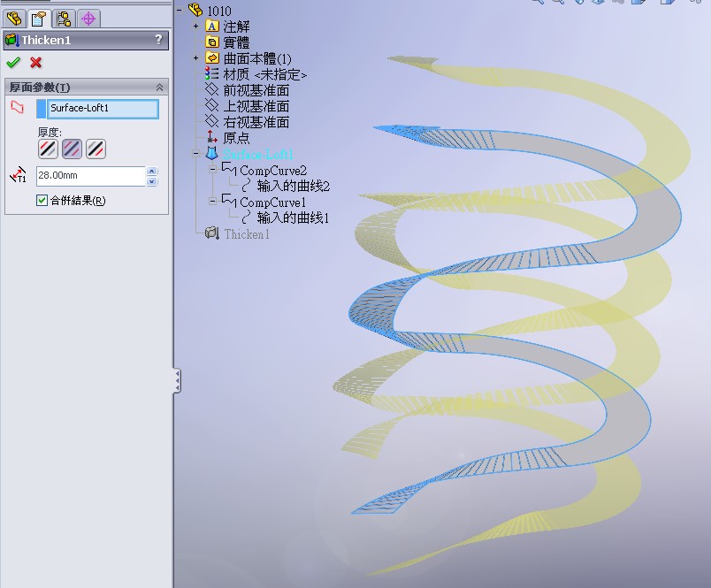This screenshot has height=588, width=711.
Task: Select the CompCurve2 curve icon
Action: 229,169
